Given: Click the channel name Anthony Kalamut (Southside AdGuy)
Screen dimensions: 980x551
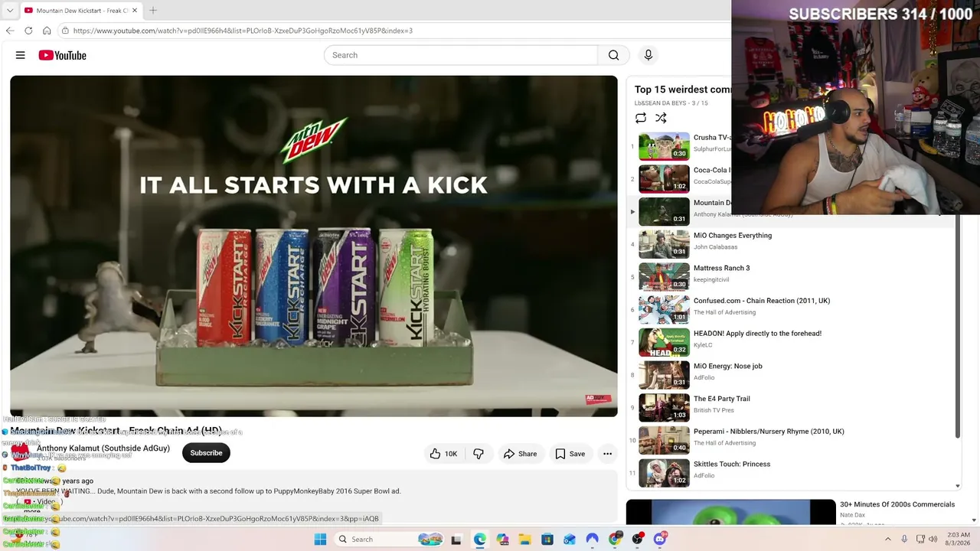Looking at the screenshot, I should [103, 448].
